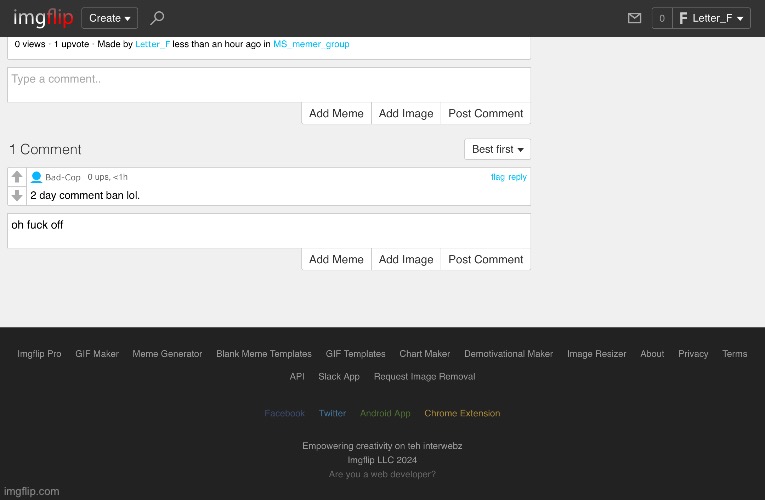Flag the Bad-Cop comment
The width and height of the screenshot is (765, 500).
coord(498,177)
